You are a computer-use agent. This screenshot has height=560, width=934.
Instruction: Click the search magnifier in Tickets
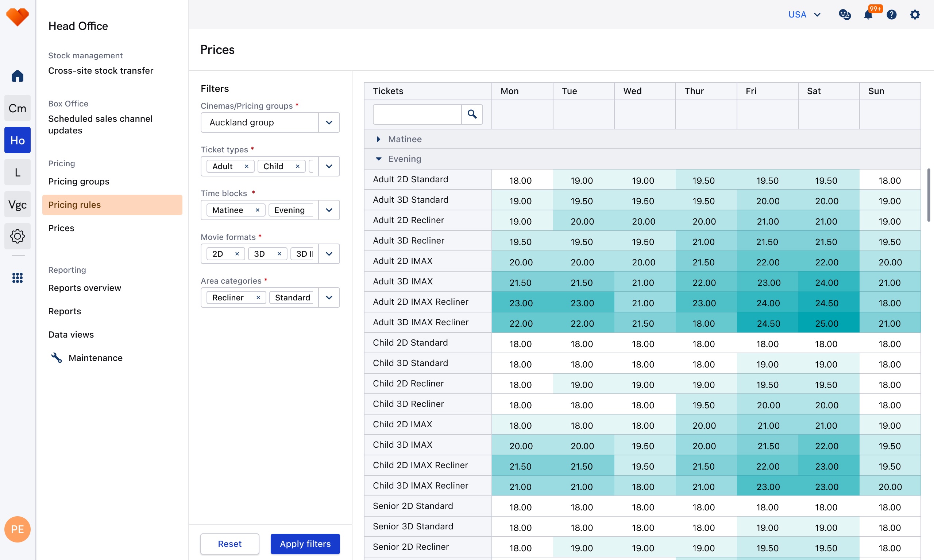coord(472,114)
